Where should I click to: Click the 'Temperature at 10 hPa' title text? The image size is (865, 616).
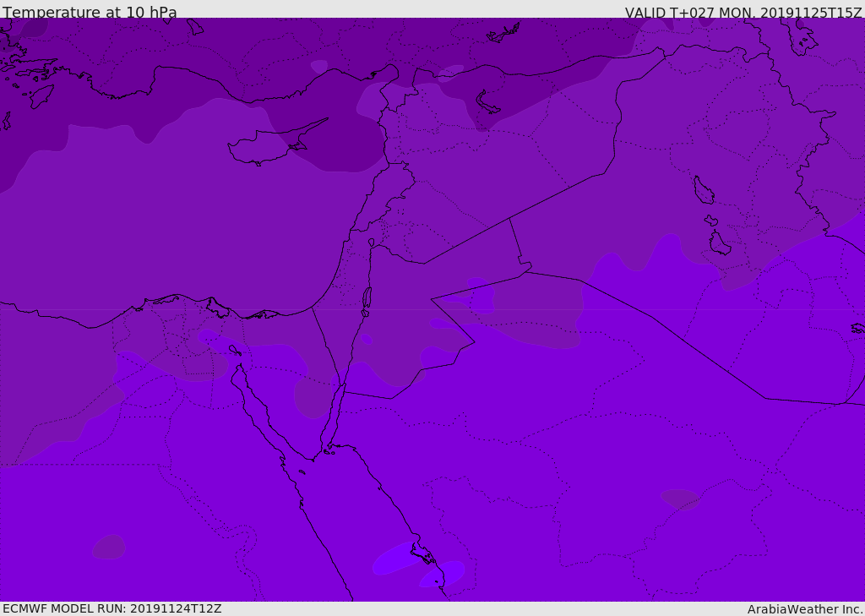point(90,12)
